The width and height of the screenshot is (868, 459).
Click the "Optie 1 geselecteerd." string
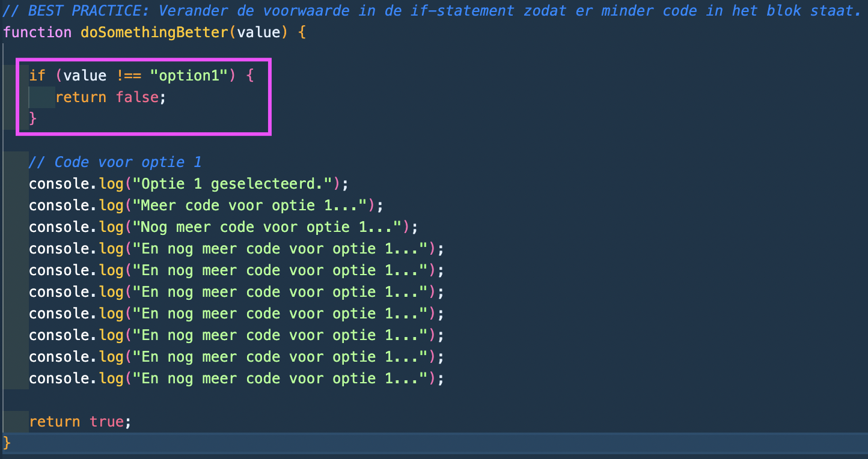coord(236,184)
